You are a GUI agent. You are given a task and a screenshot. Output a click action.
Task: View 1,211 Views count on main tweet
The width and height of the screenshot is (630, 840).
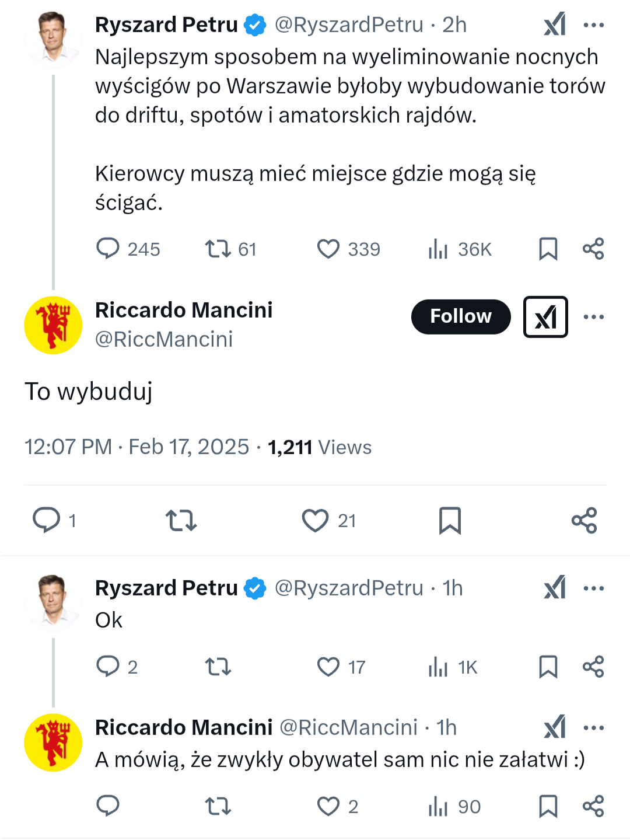pos(319,447)
